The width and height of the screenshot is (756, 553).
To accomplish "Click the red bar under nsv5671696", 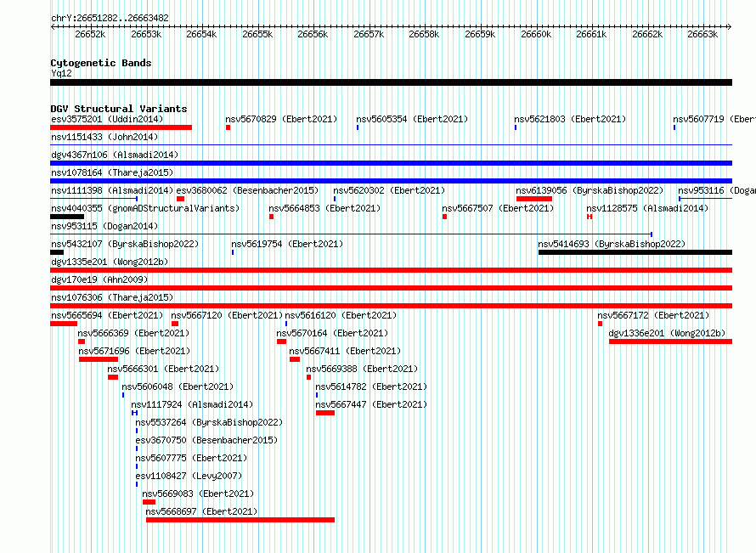I will tap(99, 359).
